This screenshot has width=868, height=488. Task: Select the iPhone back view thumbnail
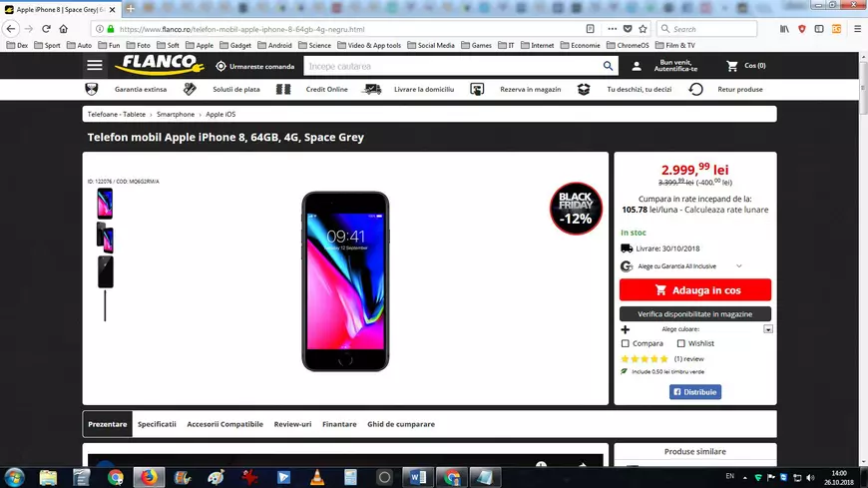[x=105, y=272]
